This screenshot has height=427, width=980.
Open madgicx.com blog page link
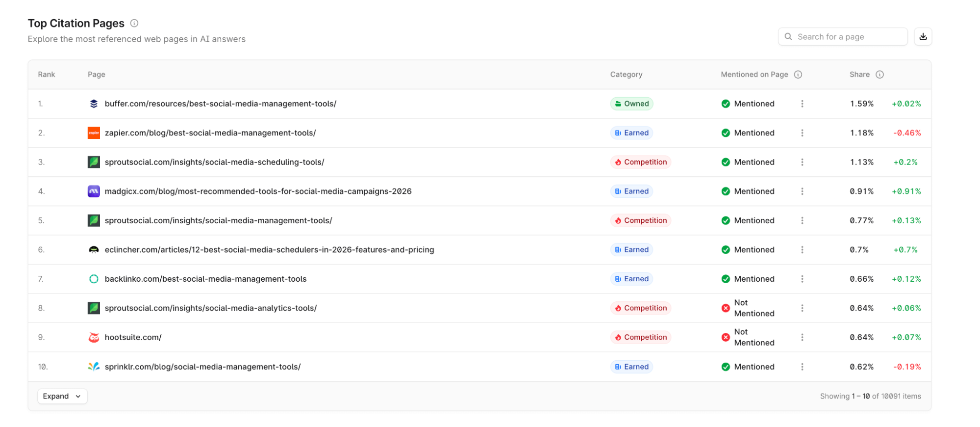point(258,191)
